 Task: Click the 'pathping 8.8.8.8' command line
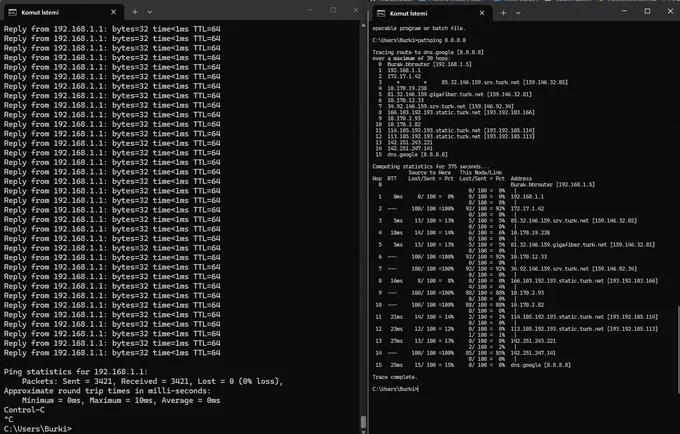(419, 40)
